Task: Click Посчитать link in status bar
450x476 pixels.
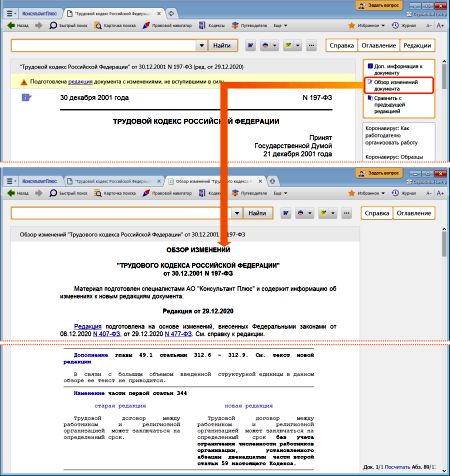Action: 397,467
